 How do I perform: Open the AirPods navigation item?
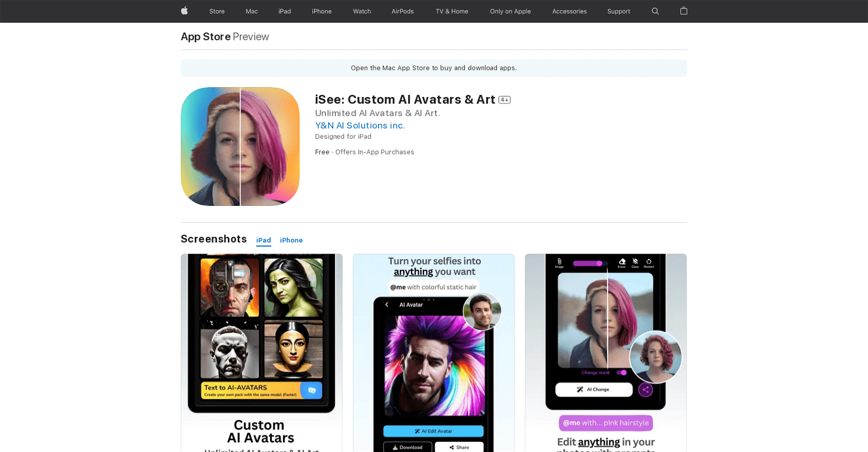[403, 11]
